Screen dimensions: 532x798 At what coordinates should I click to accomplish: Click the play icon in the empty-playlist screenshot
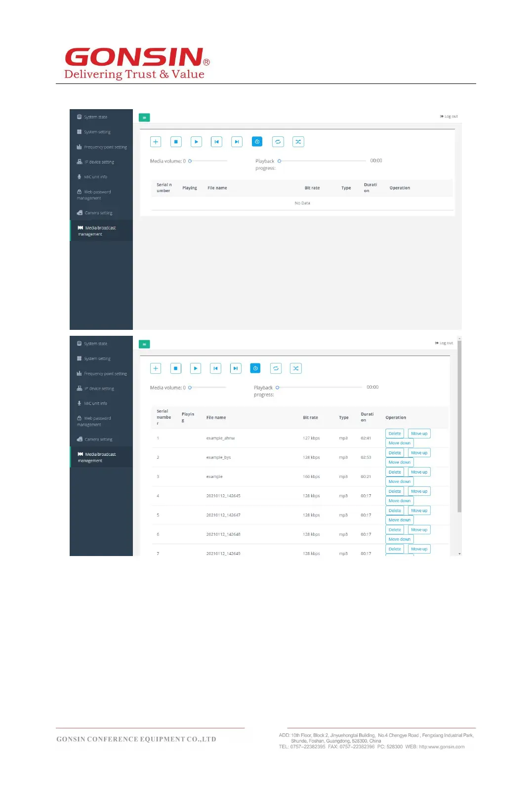(x=196, y=142)
